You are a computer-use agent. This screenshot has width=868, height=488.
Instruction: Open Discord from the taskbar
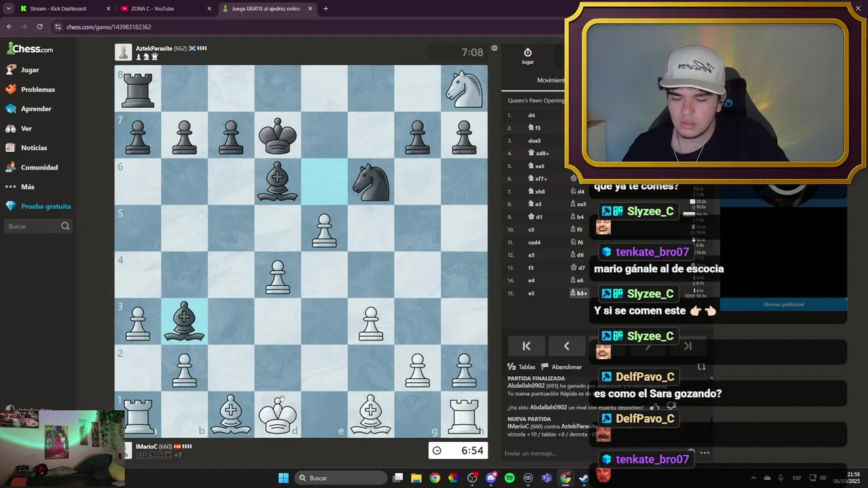point(491,478)
